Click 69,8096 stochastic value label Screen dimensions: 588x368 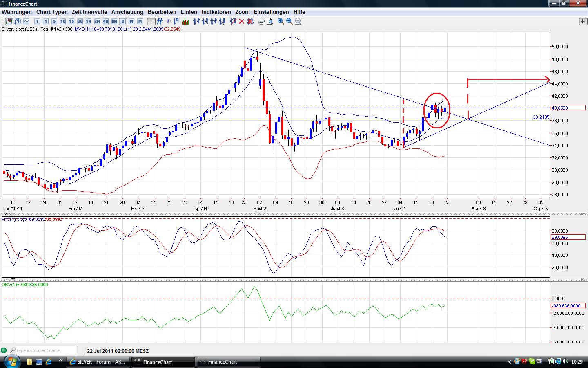568,237
